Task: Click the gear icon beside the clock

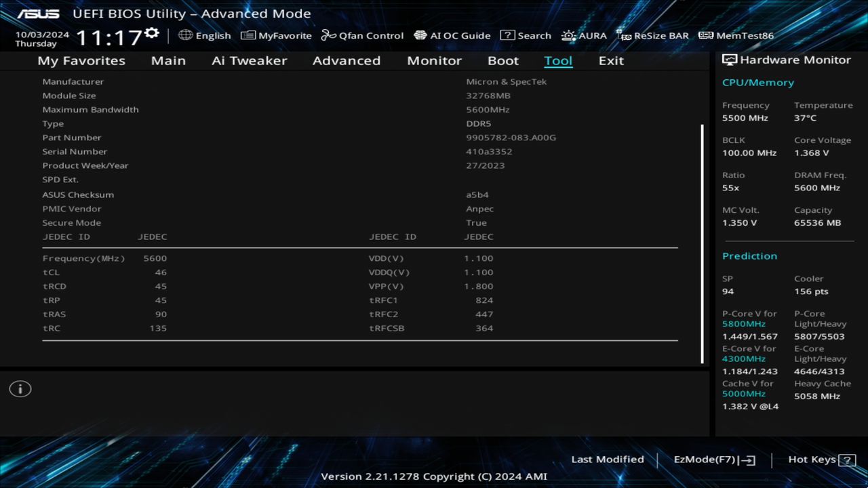Action: point(151,32)
